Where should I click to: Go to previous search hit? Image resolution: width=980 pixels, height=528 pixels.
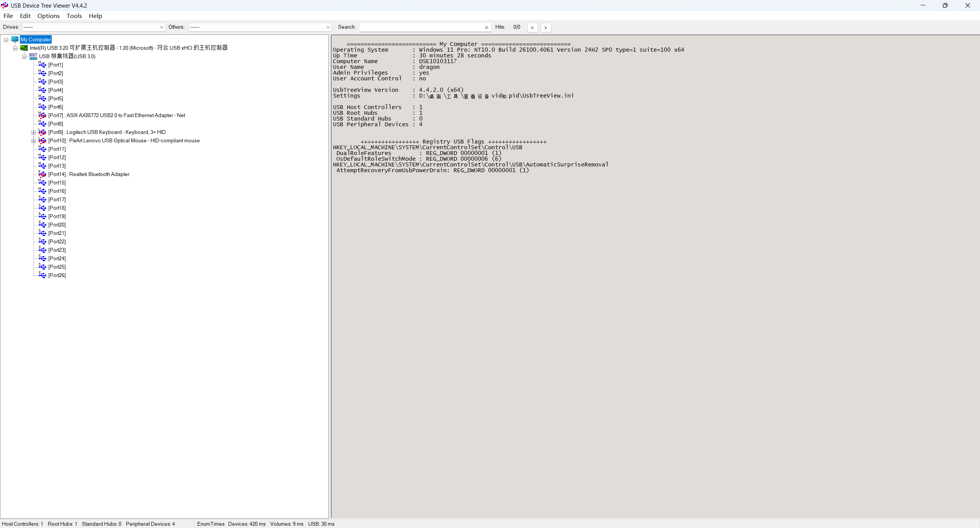pyautogui.click(x=532, y=28)
